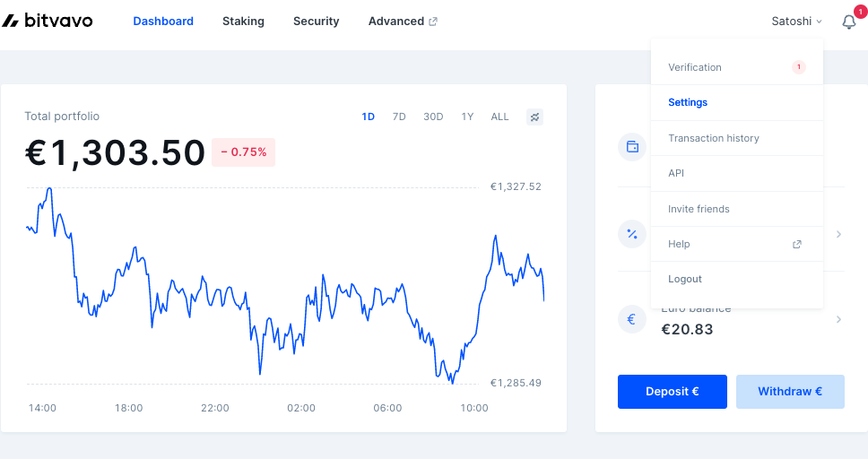Open the notifications bell

848,22
